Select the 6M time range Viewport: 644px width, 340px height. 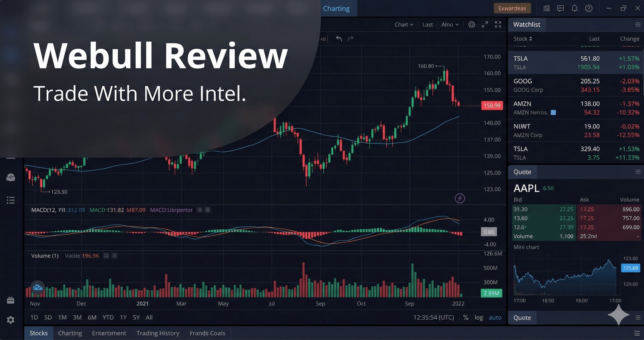point(92,317)
